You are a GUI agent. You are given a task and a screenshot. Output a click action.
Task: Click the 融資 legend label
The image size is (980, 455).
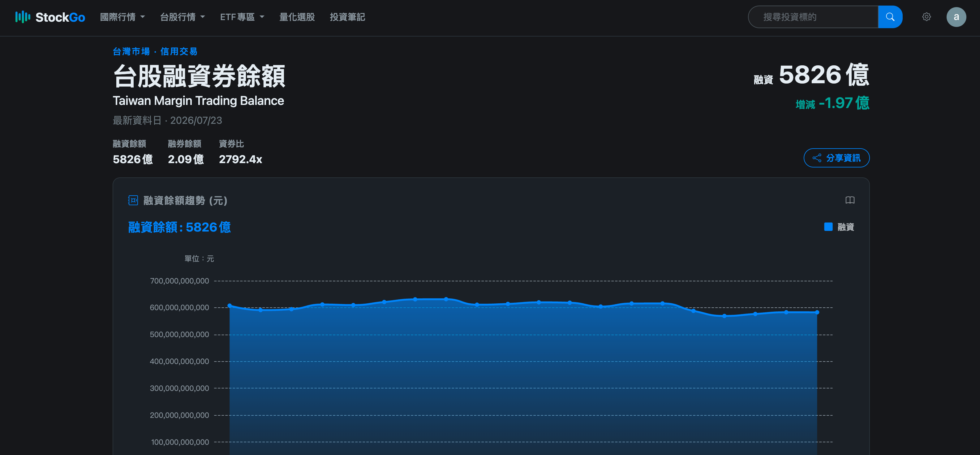click(846, 227)
